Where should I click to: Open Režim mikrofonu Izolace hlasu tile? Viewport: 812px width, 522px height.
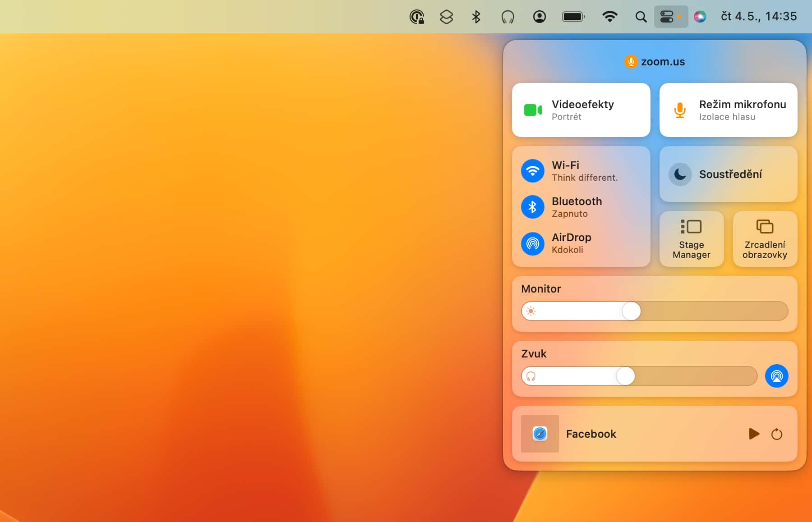pyautogui.click(x=729, y=110)
